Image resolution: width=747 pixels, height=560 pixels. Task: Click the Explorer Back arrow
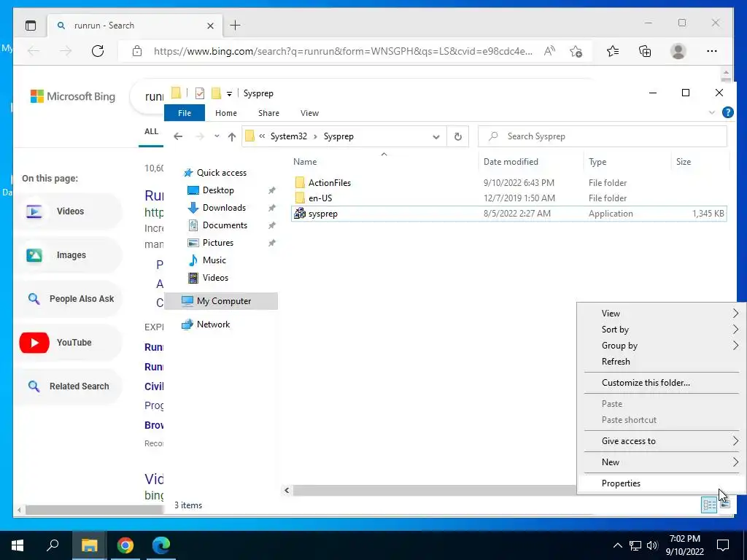point(178,136)
